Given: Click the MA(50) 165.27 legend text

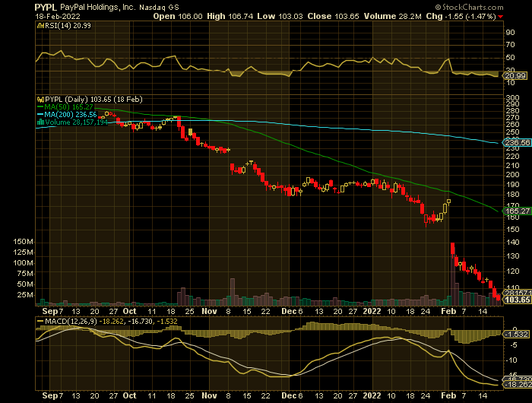Looking at the screenshot, I should pos(68,107).
